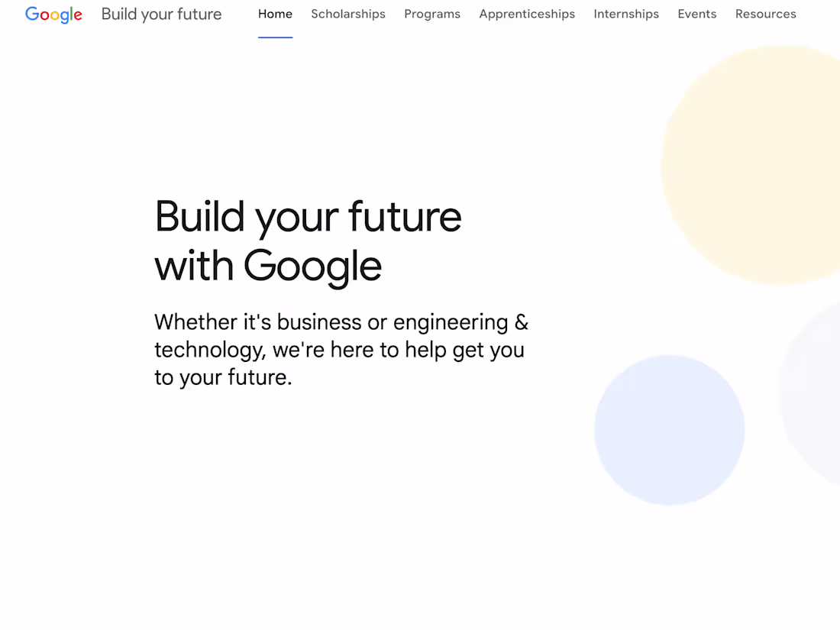
Task: Return to Home via the nav bar
Action: click(275, 14)
